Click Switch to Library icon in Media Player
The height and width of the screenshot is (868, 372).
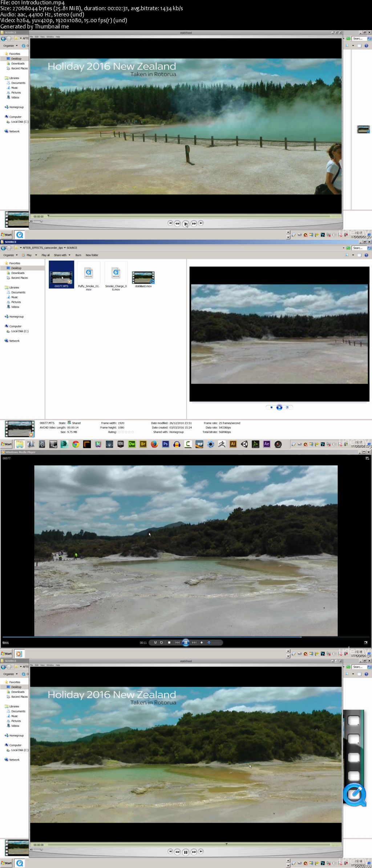click(x=367, y=458)
